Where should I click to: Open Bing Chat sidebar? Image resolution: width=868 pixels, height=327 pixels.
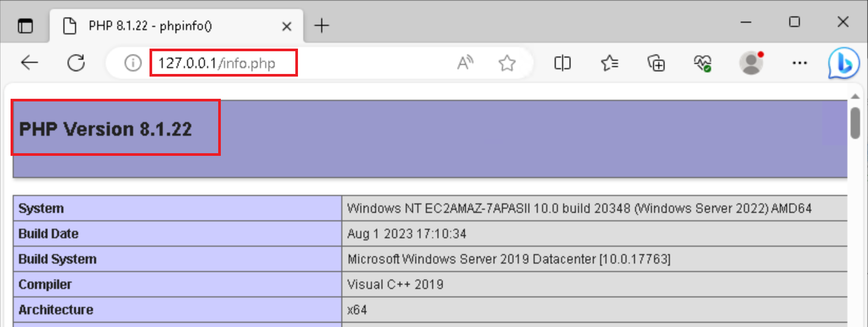pyautogui.click(x=843, y=63)
